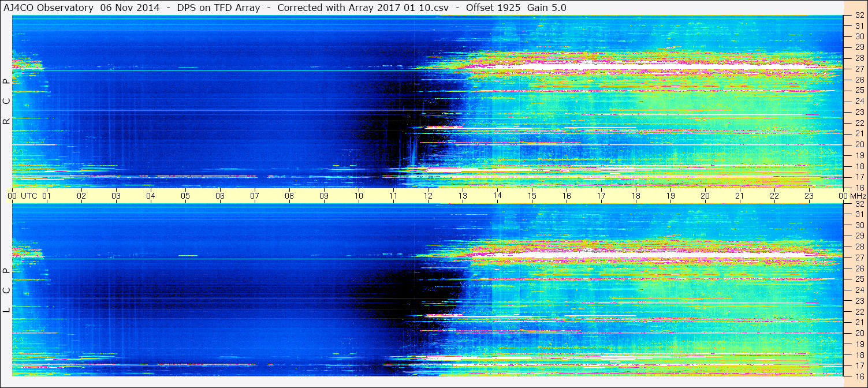The width and height of the screenshot is (868, 388).
Task: Click the LCP label of lower spectrogram
Action: coord(6,290)
